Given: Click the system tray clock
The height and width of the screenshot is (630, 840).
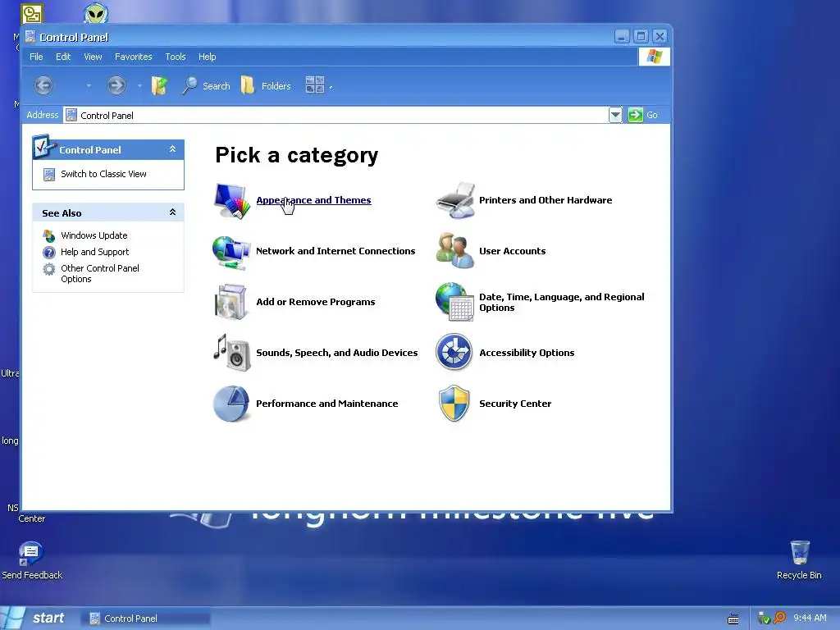Looking at the screenshot, I should tap(810, 618).
